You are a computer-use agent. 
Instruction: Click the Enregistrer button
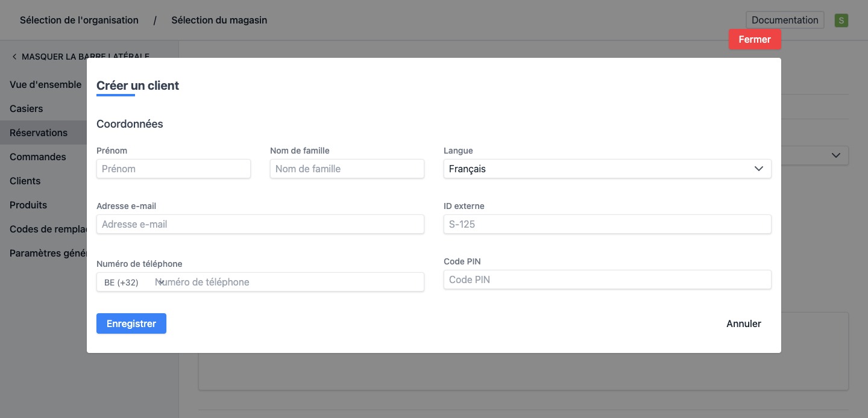[x=131, y=323]
